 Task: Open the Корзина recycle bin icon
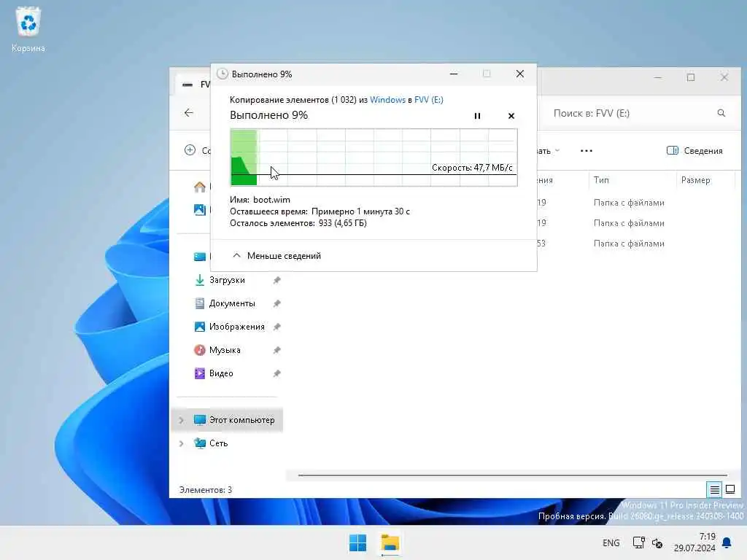click(28, 28)
